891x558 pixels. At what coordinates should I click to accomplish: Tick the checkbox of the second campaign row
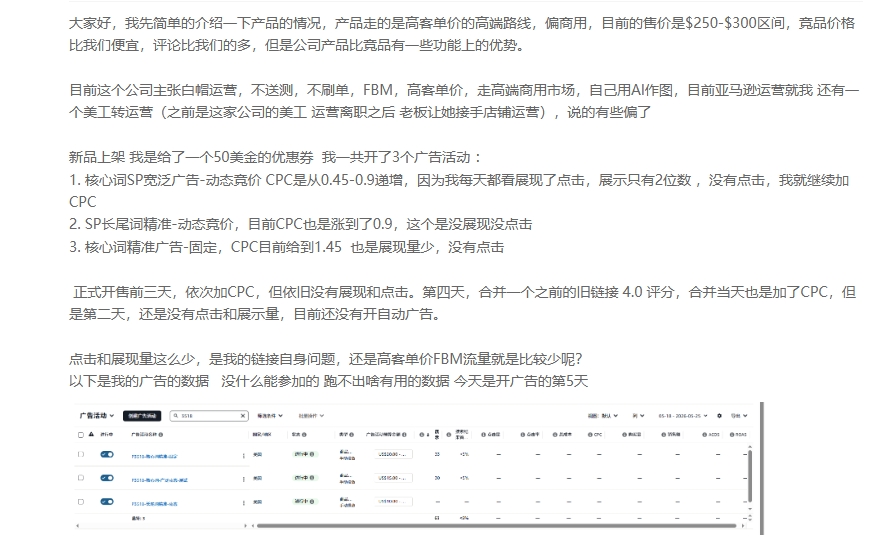[81, 478]
